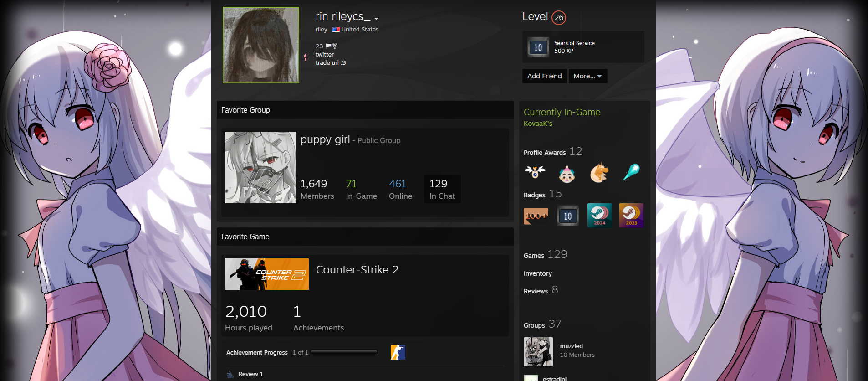This screenshot has height=381, width=868.
Task: Open the Review 1 link
Action: [x=250, y=374]
